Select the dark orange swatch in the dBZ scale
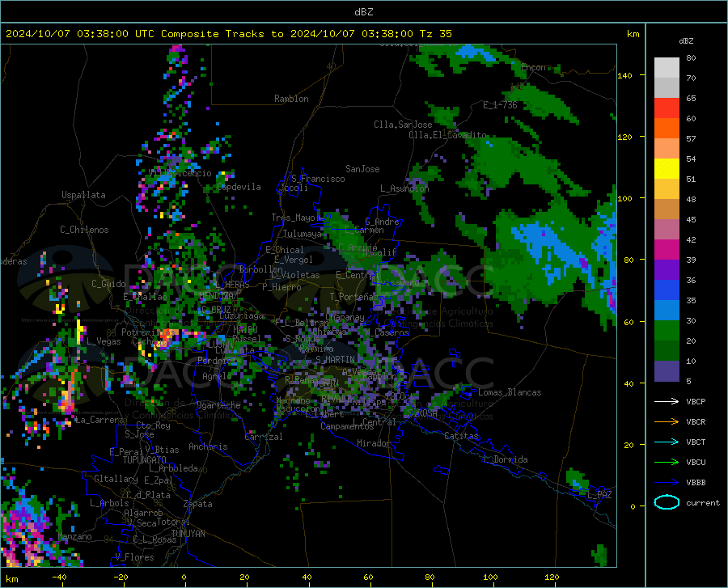Image resolution: width=728 pixels, height=588 pixels. point(667,129)
